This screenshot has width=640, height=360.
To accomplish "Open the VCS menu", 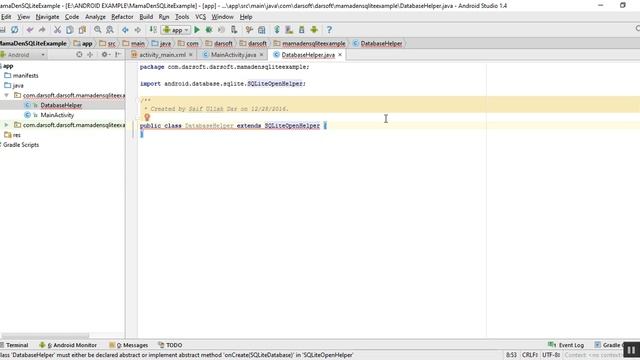I will tap(200, 17).
